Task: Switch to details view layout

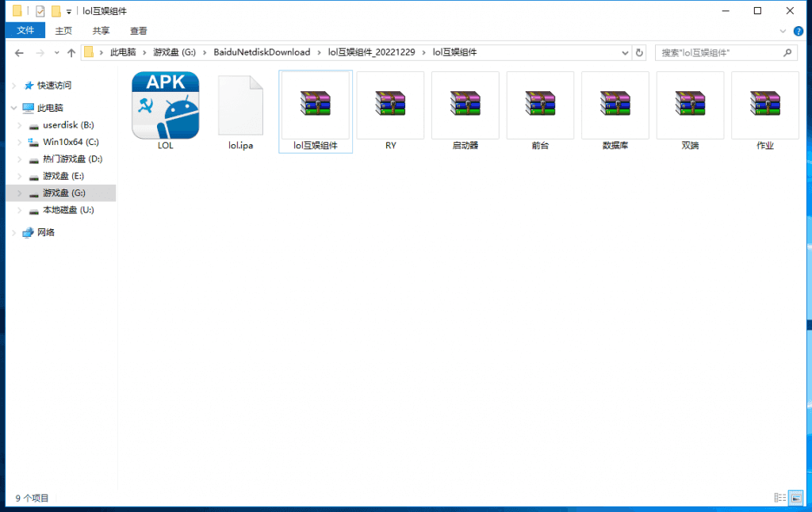Action: point(780,498)
